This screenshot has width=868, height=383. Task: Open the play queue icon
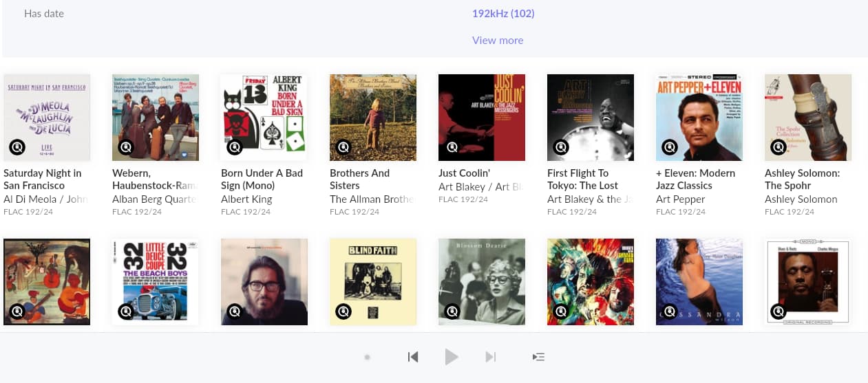pyautogui.click(x=538, y=357)
